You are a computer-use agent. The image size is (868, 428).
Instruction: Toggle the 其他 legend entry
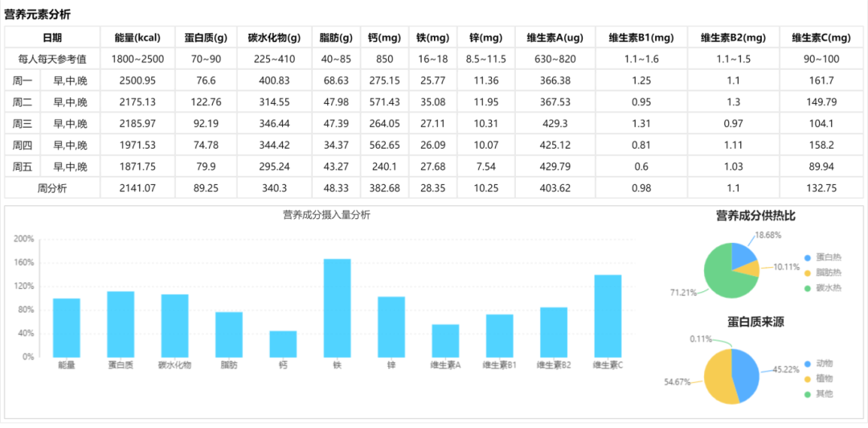(x=818, y=394)
